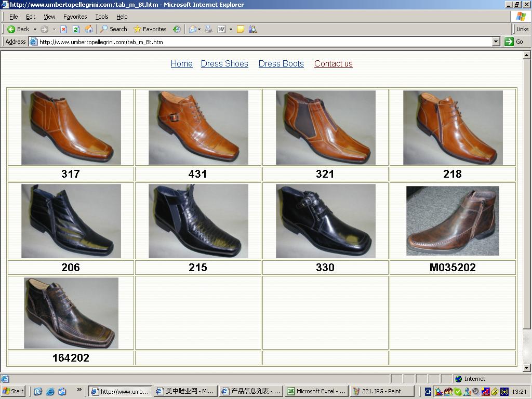The width and height of the screenshot is (532, 399).
Task: Click the Stop loading icon
Action: click(x=63, y=29)
